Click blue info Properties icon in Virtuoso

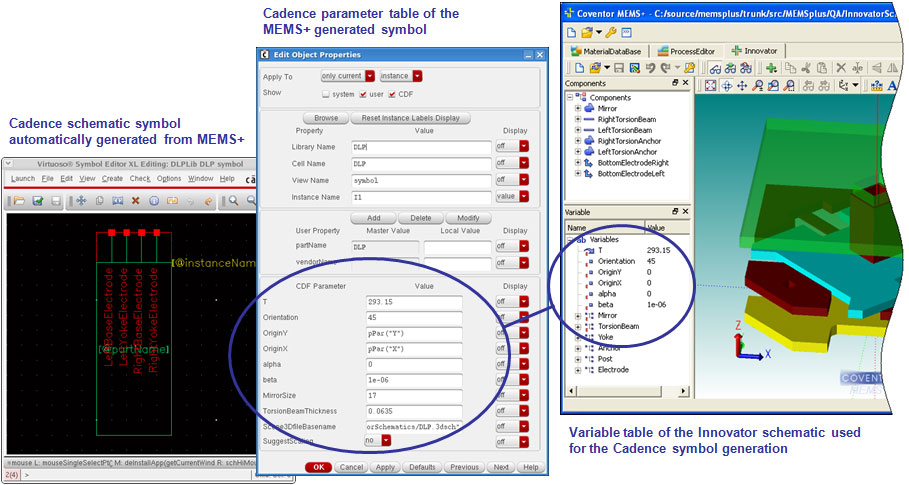154,200
